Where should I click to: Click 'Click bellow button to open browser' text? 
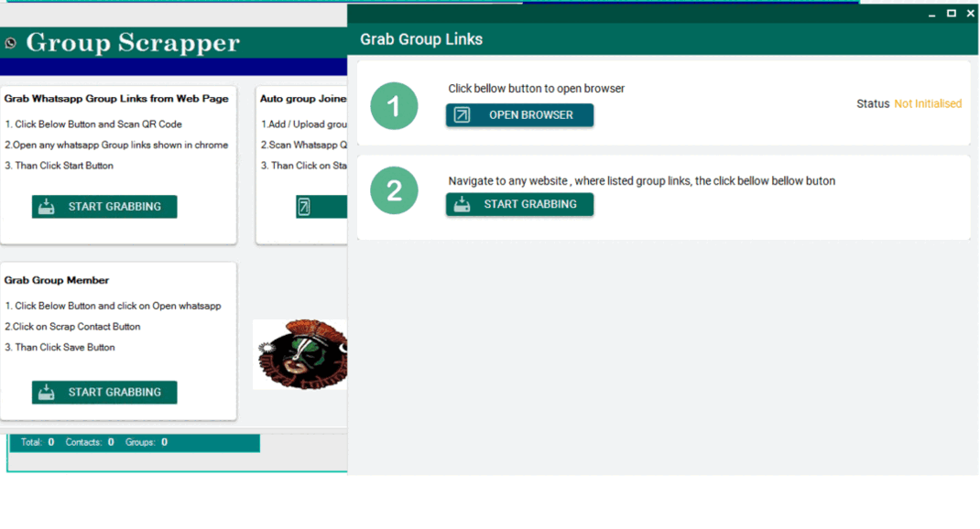click(536, 89)
